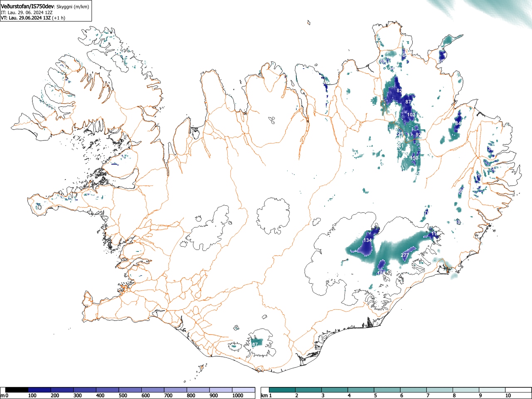
Task: Click the '82' visibility value on map
Action: coord(399,91)
